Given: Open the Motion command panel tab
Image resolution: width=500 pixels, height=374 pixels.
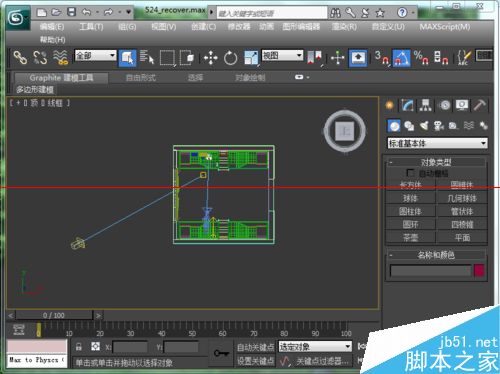Looking at the screenshot, I should coord(444,105).
